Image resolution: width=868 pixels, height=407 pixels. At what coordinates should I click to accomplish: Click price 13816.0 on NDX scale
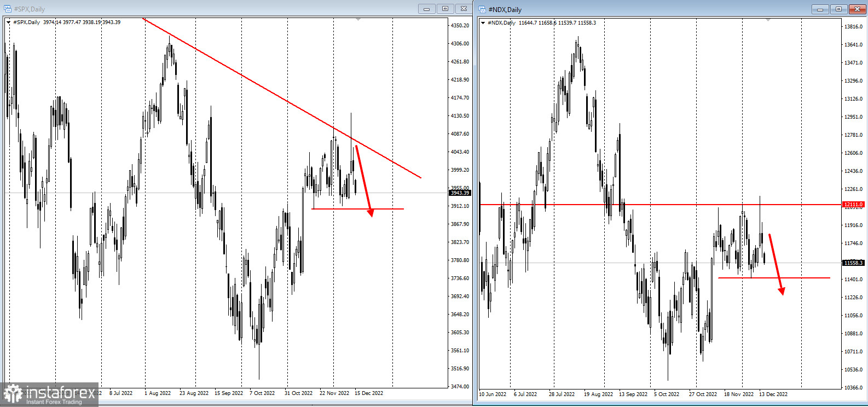(x=853, y=27)
